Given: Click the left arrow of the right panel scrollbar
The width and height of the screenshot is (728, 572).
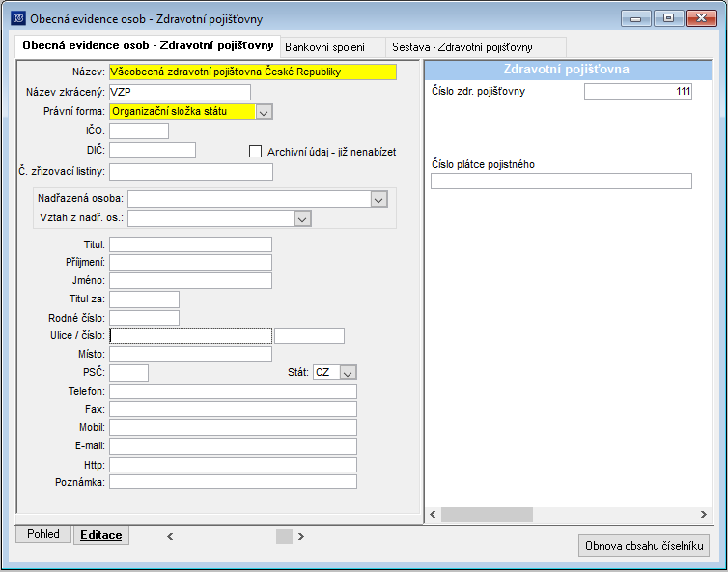Looking at the screenshot, I should tap(433, 514).
